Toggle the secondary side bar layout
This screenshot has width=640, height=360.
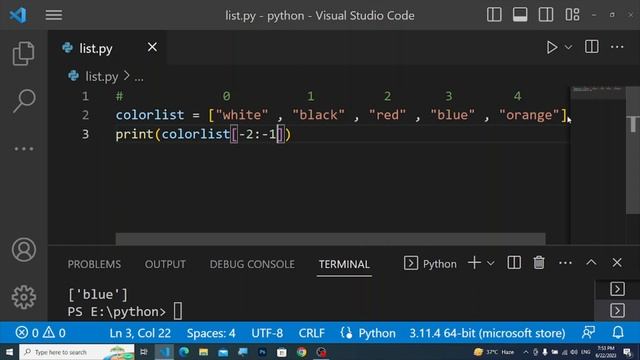pyautogui.click(x=546, y=15)
